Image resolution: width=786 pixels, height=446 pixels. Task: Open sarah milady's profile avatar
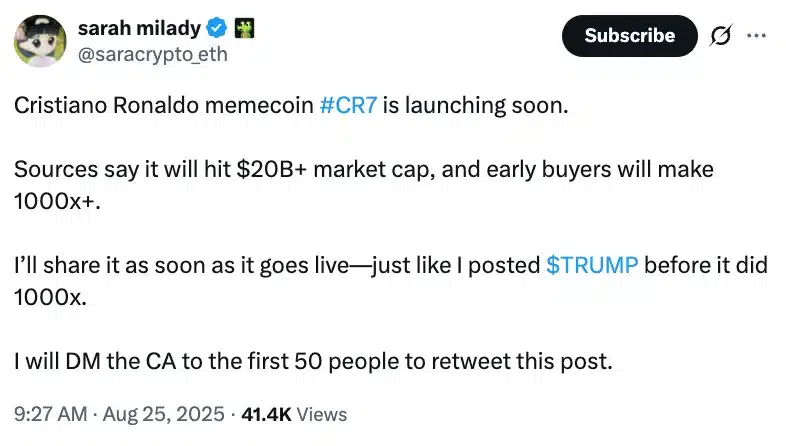point(41,41)
